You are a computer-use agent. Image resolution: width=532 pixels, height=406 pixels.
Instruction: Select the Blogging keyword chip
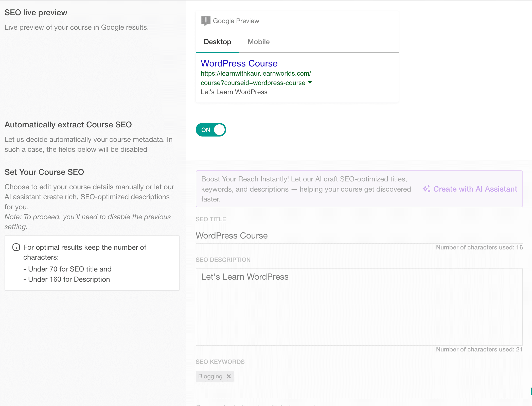210,376
